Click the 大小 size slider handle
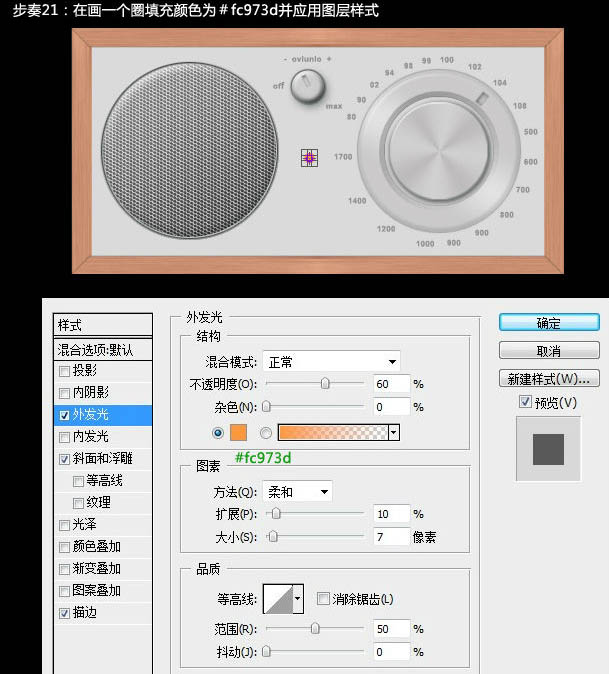 coord(273,536)
